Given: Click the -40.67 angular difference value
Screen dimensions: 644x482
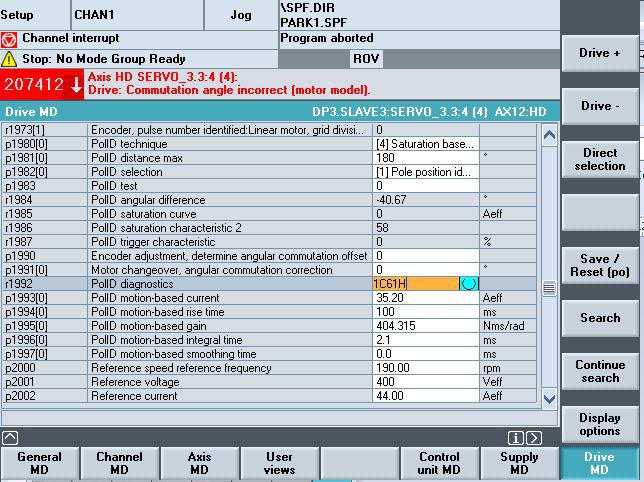Looking at the screenshot, I should (391, 200).
